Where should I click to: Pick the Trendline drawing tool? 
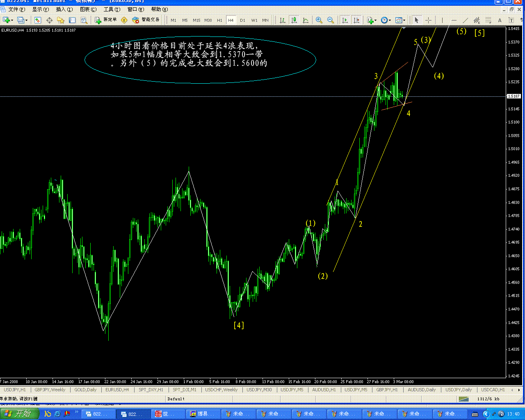coord(465,20)
